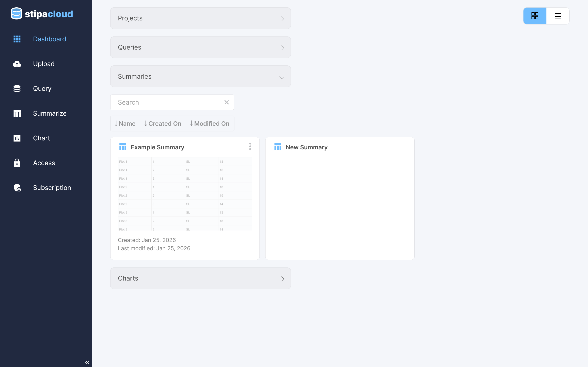Open Example Summary three-dot options menu

[x=250, y=146]
